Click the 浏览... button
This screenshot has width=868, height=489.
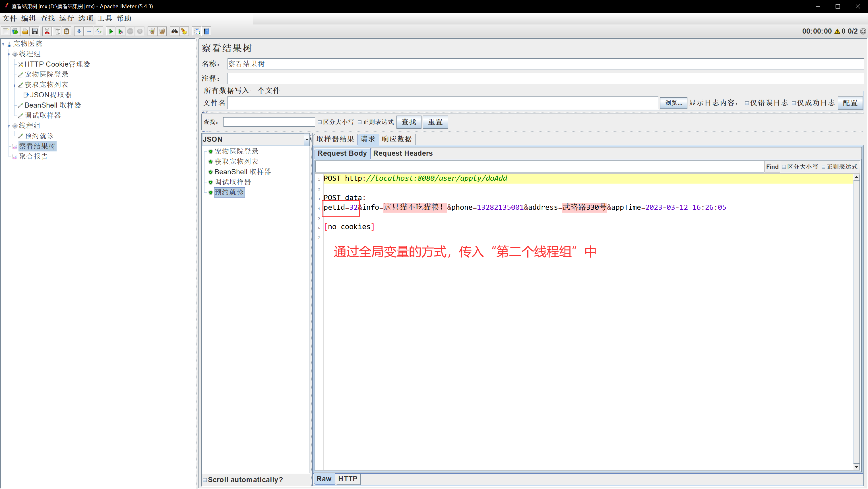pos(673,103)
